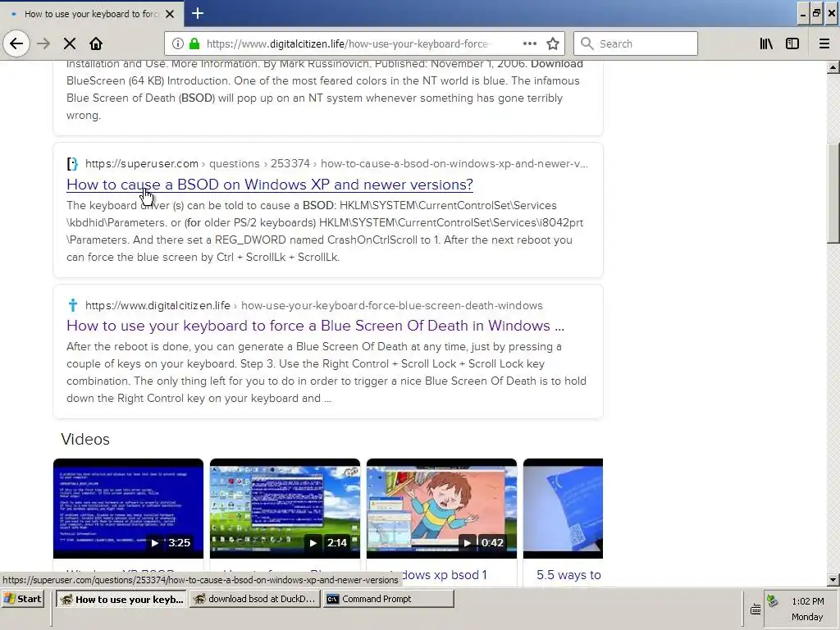
Task: Open the Firefox hamburger menu
Action: [824, 43]
